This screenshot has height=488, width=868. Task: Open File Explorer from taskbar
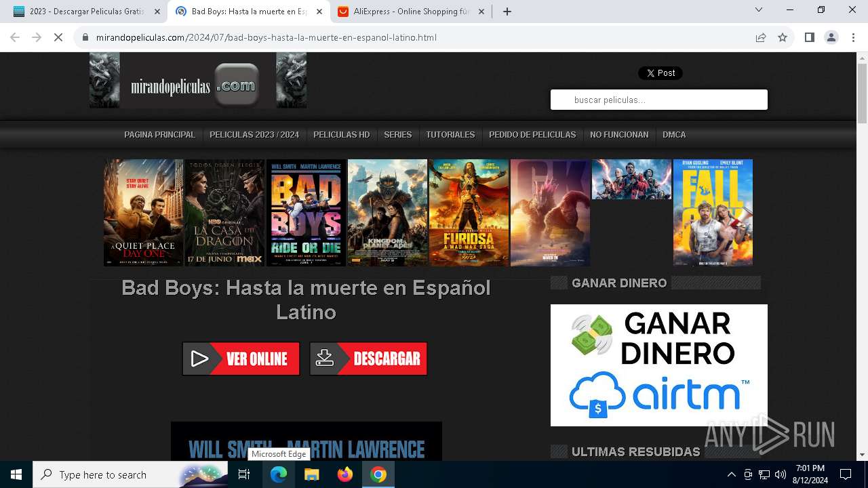tap(311, 474)
